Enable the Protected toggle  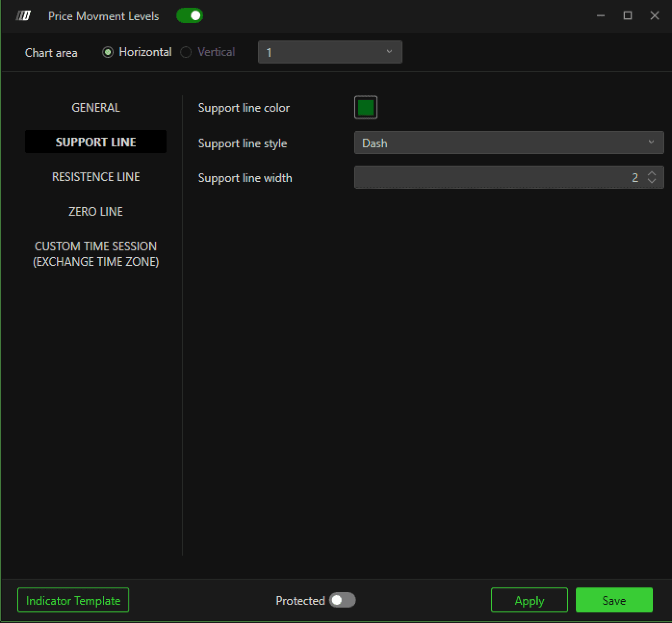point(342,600)
